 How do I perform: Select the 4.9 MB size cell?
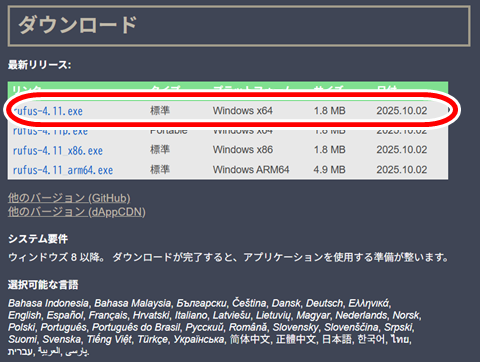[329, 170]
